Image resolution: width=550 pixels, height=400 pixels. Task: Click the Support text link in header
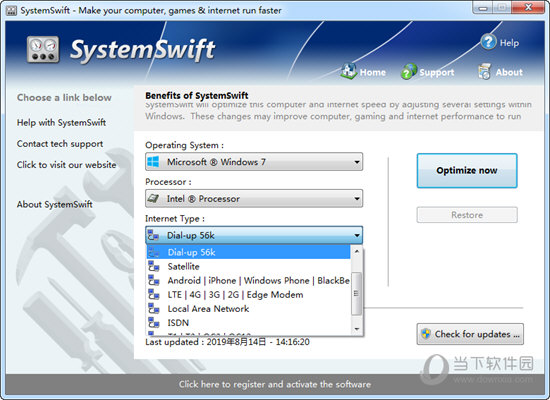437,72
